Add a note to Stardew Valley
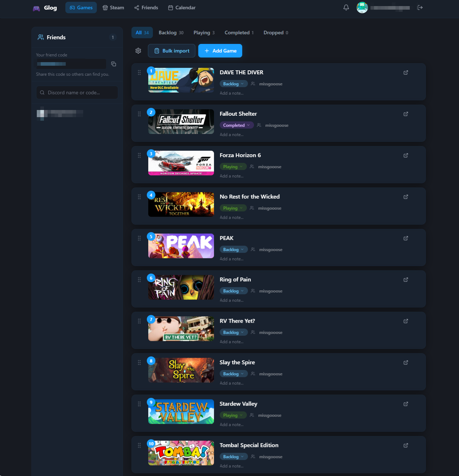The image size is (459, 476). [x=231, y=425]
